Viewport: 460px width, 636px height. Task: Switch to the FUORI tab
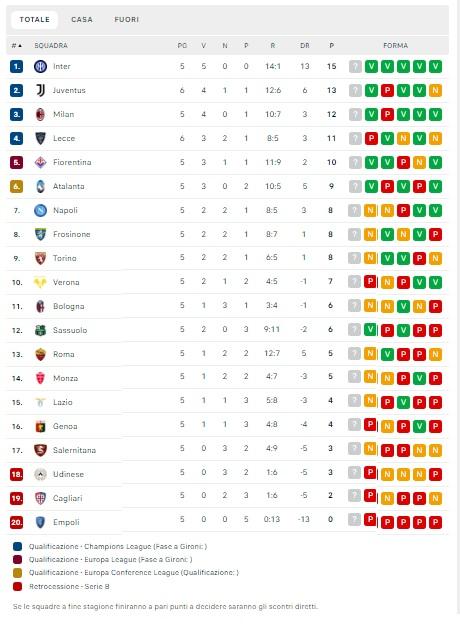pyautogui.click(x=127, y=19)
